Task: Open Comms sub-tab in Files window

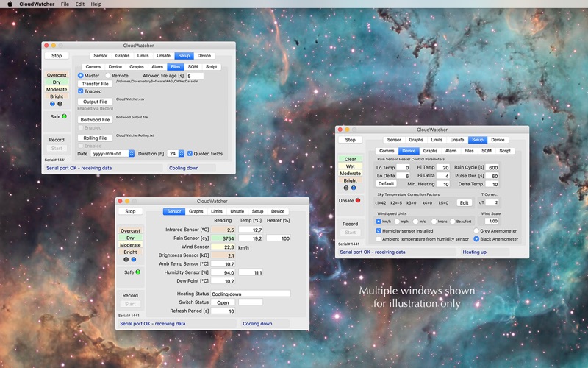Action: [93, 67]
